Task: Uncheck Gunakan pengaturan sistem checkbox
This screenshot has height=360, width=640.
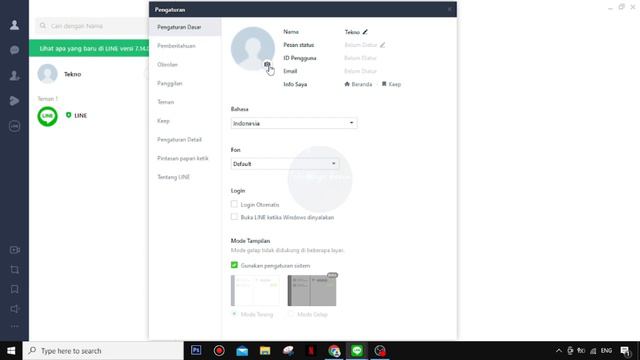Action: click(x=234, y=265)
